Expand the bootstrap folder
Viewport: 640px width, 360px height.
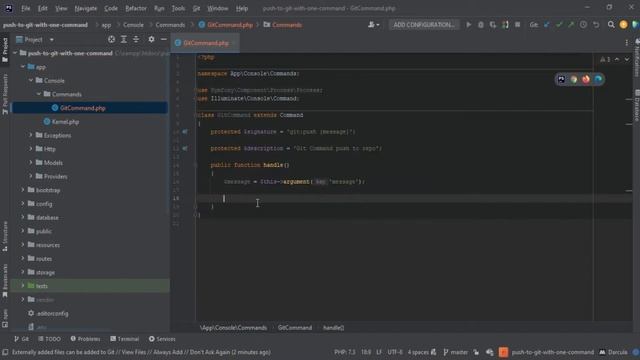(x=23, y=190)
